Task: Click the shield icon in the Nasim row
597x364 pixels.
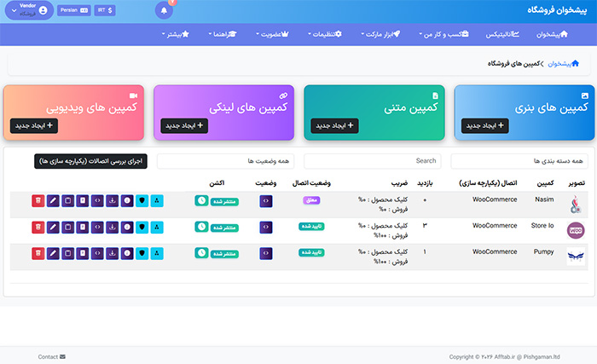Action: point(142,201)
